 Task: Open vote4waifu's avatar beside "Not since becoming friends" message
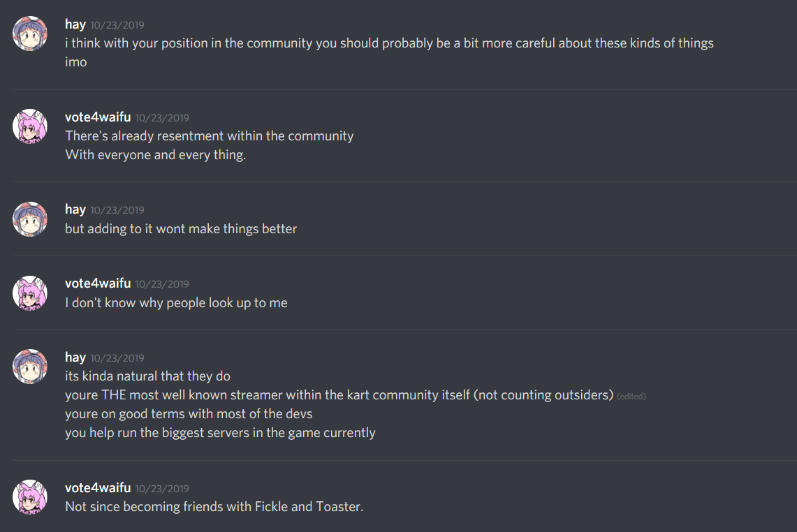(30, 497)
